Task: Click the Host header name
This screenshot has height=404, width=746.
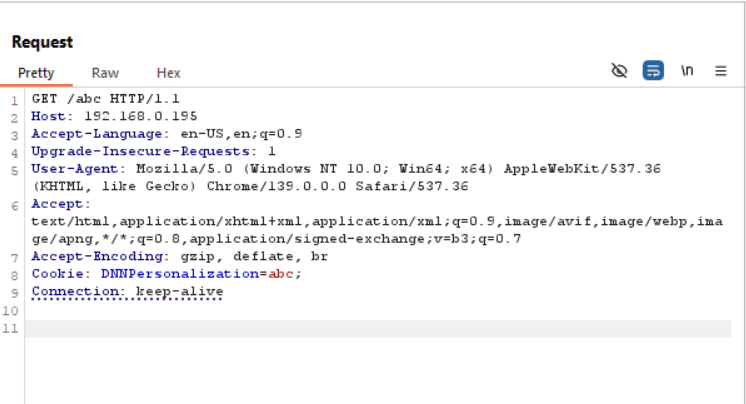Action: [48, 116]
